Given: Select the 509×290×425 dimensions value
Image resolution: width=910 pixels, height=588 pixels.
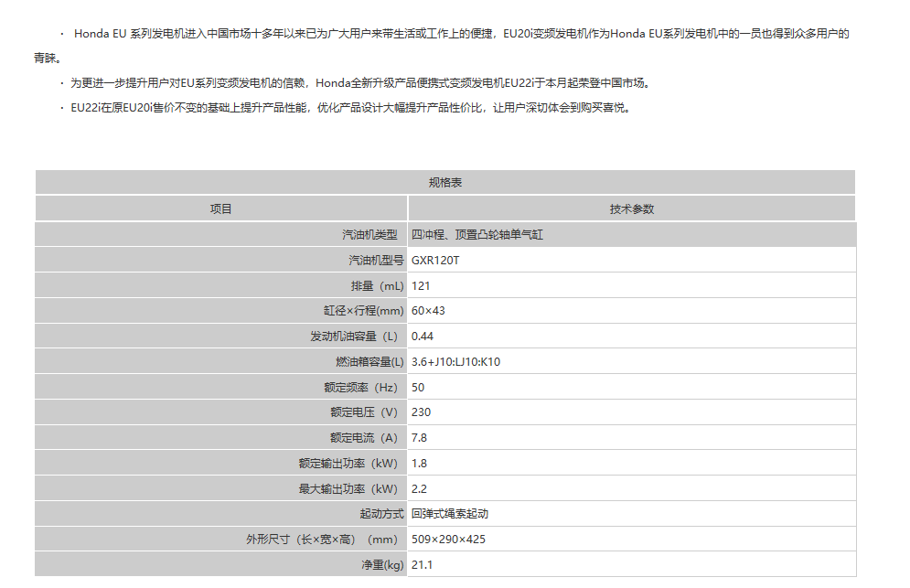Looking at the screenshot, I should tap(448, 540).
